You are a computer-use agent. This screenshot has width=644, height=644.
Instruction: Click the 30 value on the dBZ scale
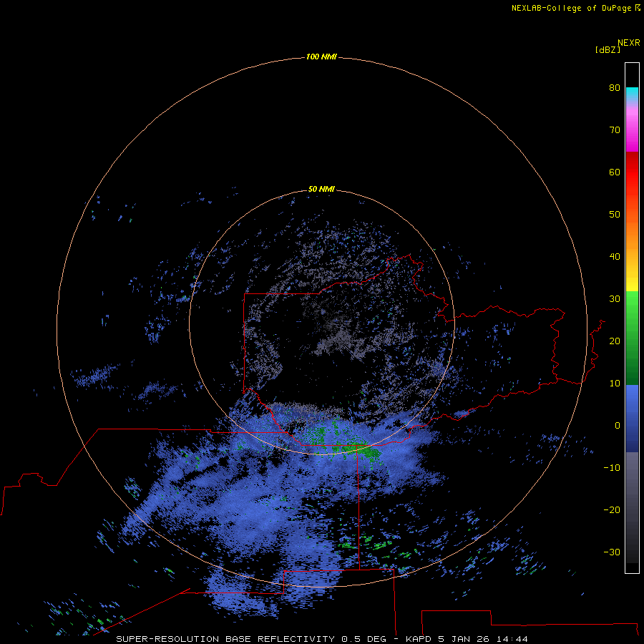click(x=615, y=299)
